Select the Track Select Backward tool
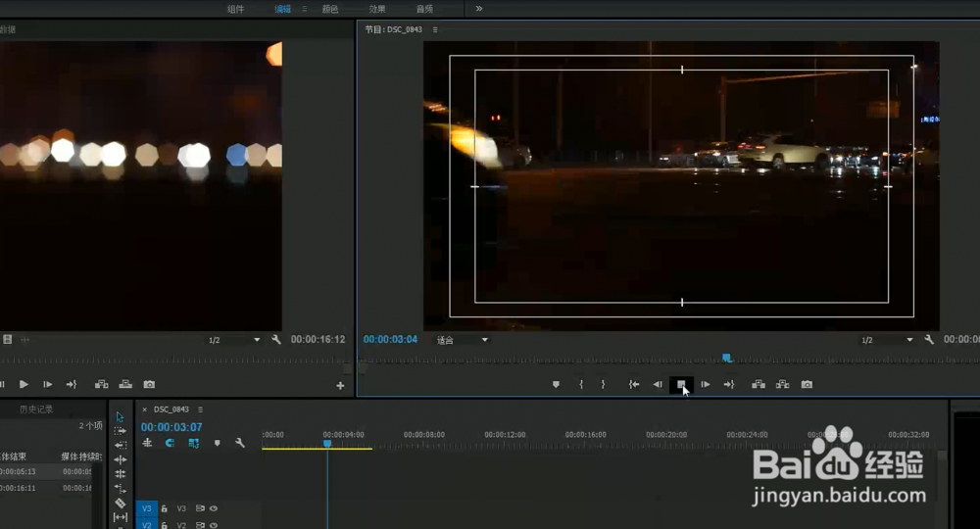The width and height of the screenshot is (980, 529). (120, 446)
